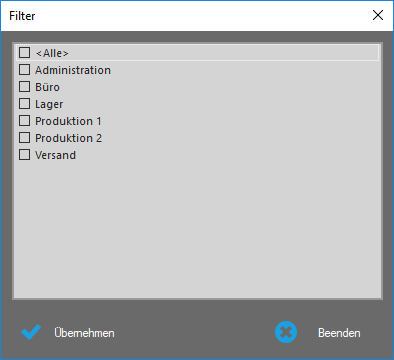Image resolution: width=394 pixels, height=360 pixels.
Task: Check the Produktion 1 box
Action: tap(24, 121)
